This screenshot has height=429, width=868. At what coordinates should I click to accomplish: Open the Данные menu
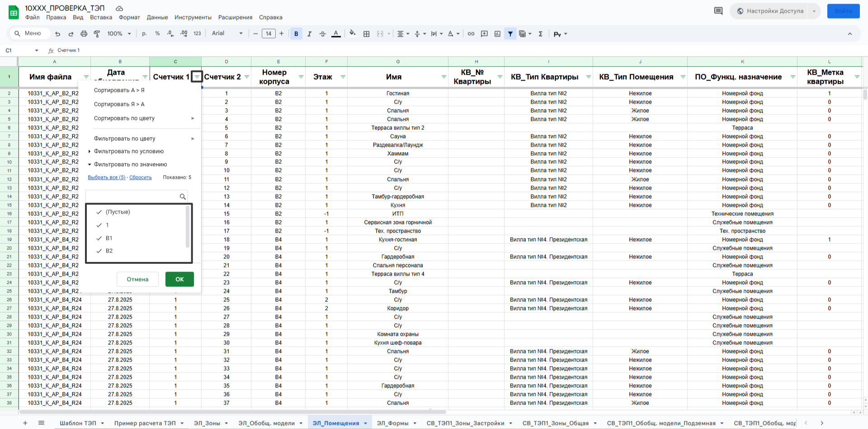157,18
